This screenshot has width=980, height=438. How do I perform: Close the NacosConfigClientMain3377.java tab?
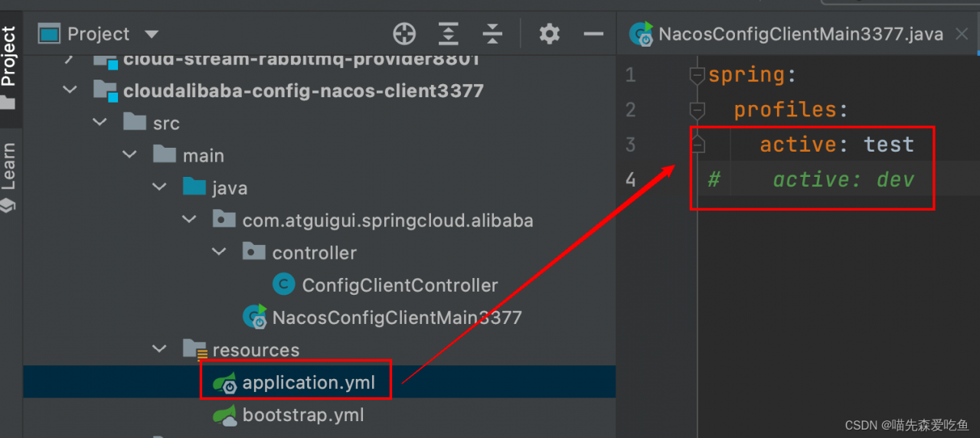960,34
